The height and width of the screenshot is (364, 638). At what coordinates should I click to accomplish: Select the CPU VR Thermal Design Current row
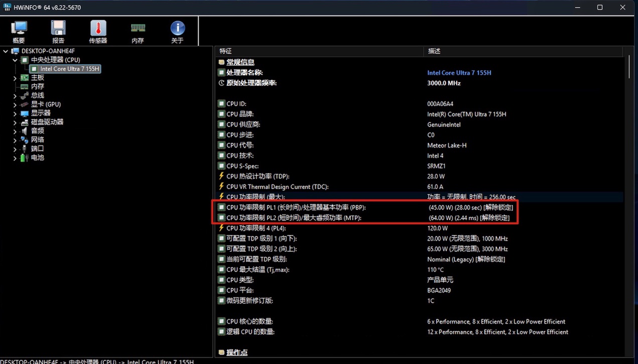[x=420, y=187]
